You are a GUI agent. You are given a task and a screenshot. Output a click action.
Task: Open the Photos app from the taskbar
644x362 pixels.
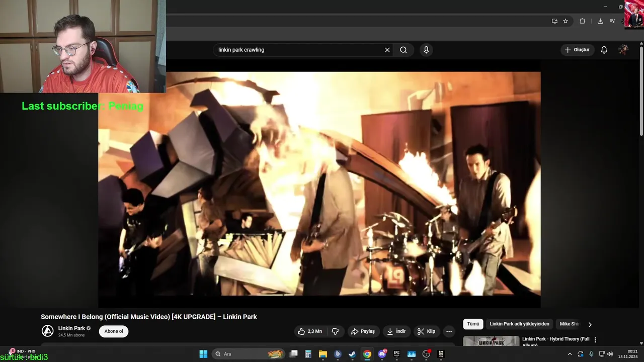click(412, 354)
